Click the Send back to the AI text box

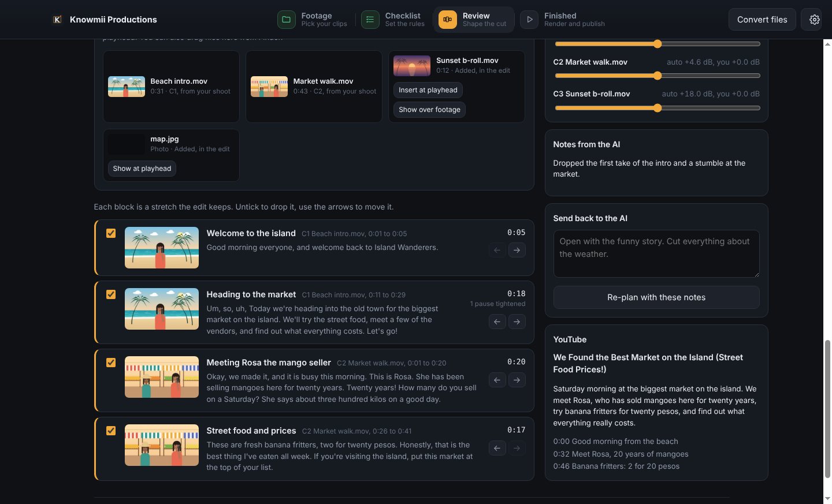(656, 253)
